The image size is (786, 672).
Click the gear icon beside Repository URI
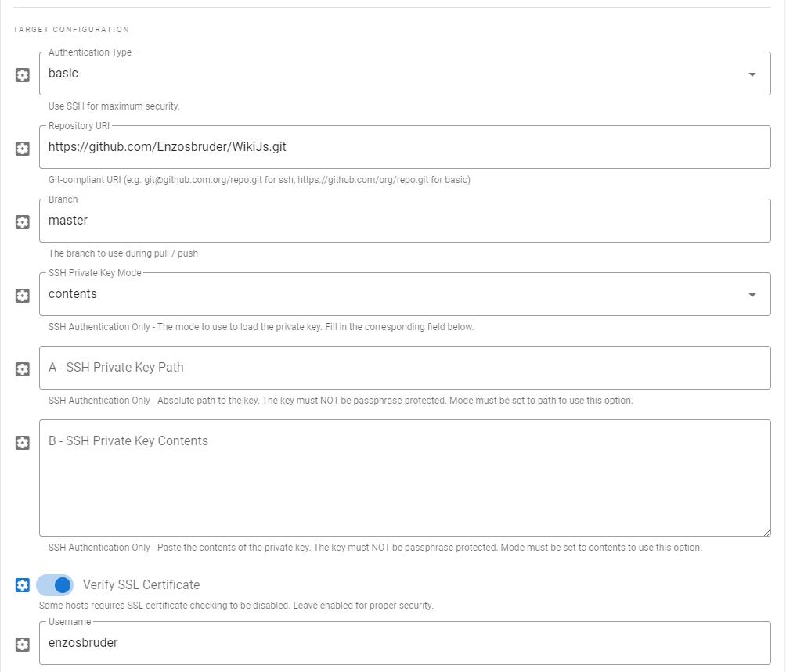(22, 149)
